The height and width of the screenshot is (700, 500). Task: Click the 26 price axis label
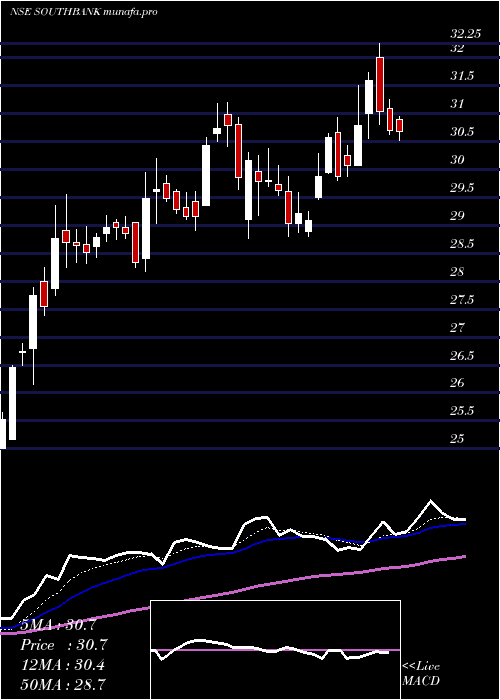456,383
